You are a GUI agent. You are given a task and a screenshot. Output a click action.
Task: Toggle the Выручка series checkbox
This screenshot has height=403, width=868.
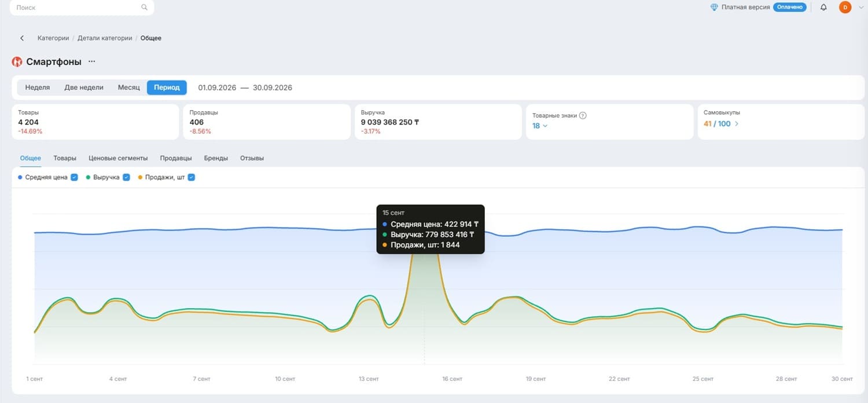pyautogui.click(x=126, y=177)
